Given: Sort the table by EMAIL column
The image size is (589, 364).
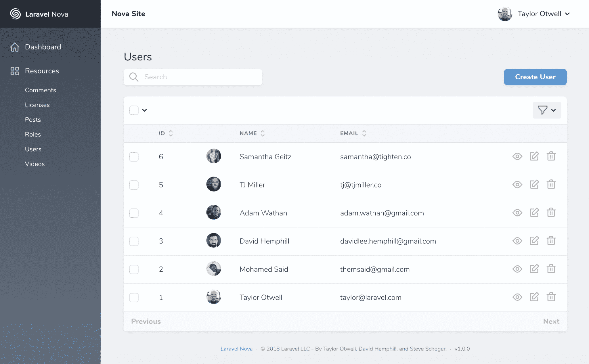Looking at the screenshot, I should point(353,133).
